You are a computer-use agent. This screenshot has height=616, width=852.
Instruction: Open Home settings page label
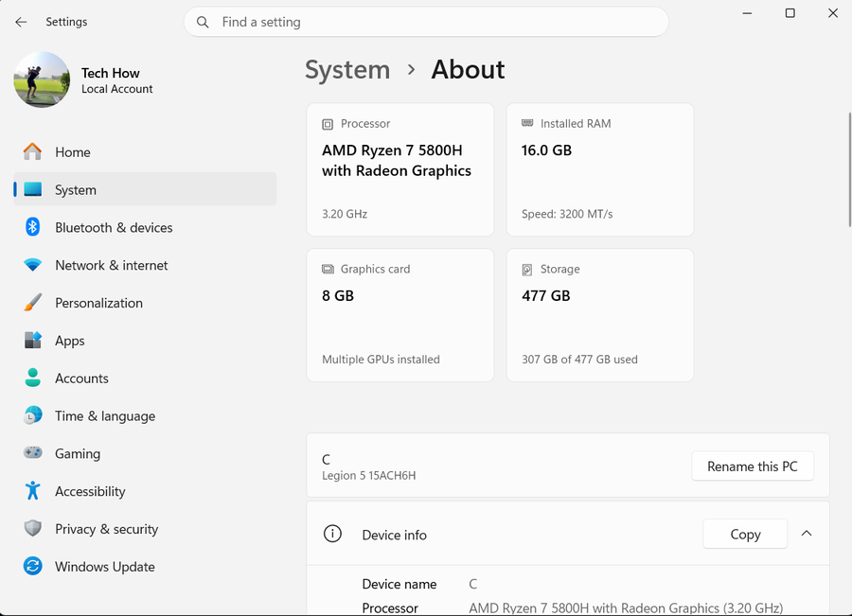tap(72, 152)
